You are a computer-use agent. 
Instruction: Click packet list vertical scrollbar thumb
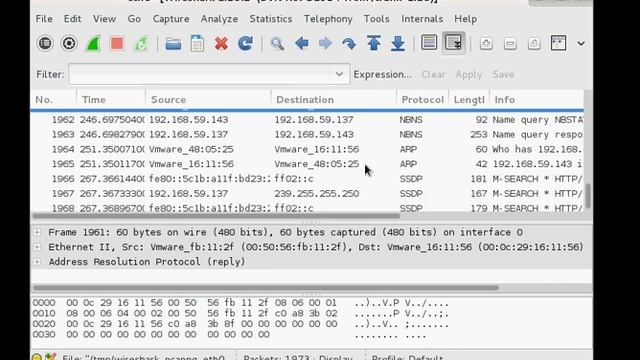click(x=588, y=196)
